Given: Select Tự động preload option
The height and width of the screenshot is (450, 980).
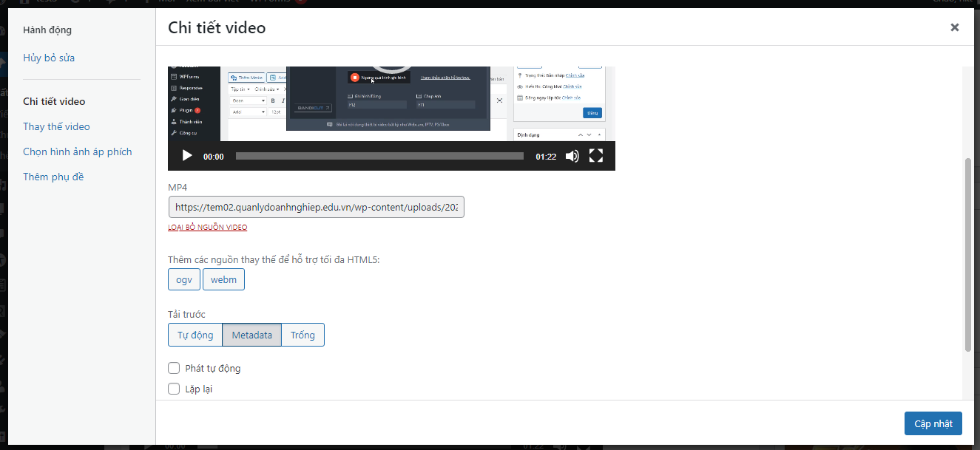Looking at the screenshot, I should coord(195,335).
